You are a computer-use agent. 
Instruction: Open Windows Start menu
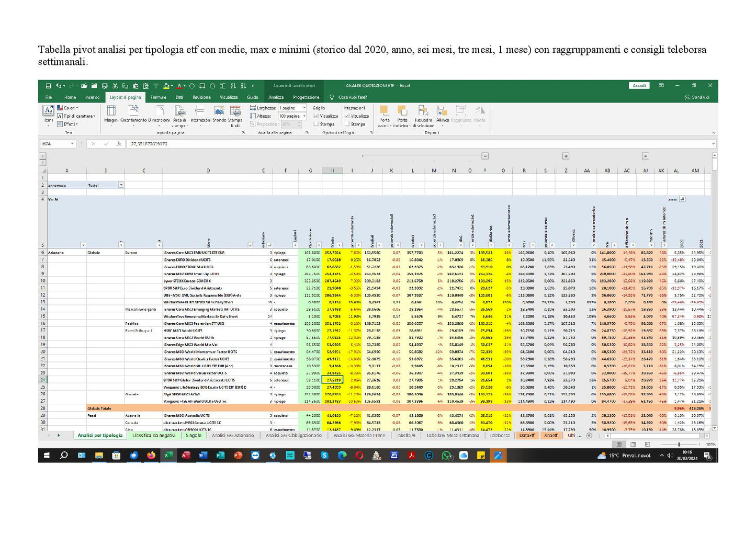47,456
